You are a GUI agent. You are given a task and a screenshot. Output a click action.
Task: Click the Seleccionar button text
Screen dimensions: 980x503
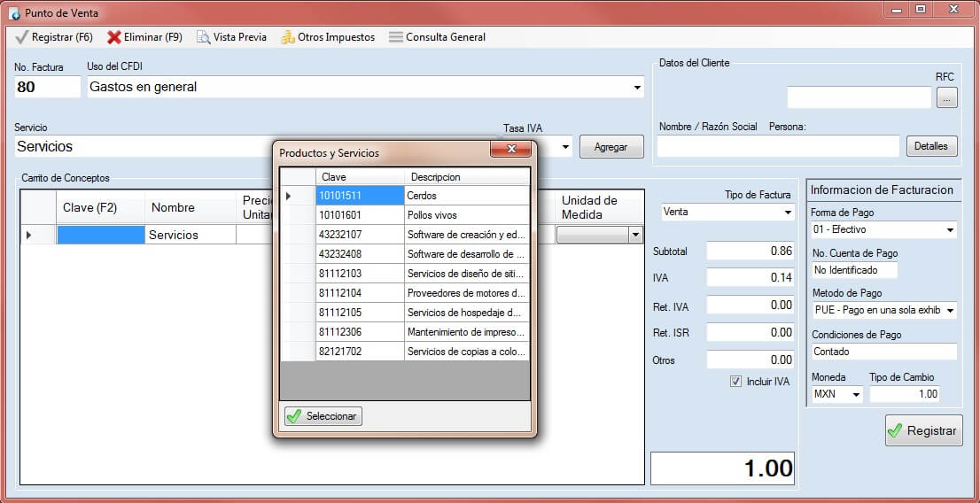point(331,416)
